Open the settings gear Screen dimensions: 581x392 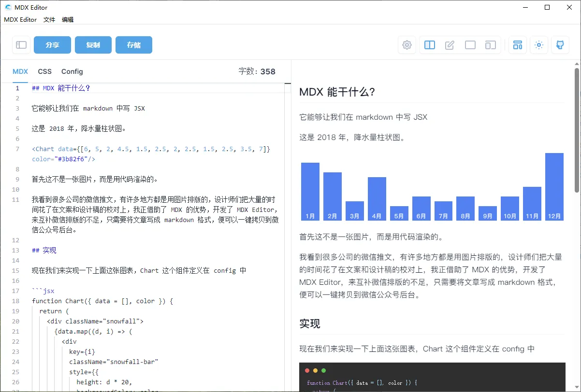tap(407, 45)
